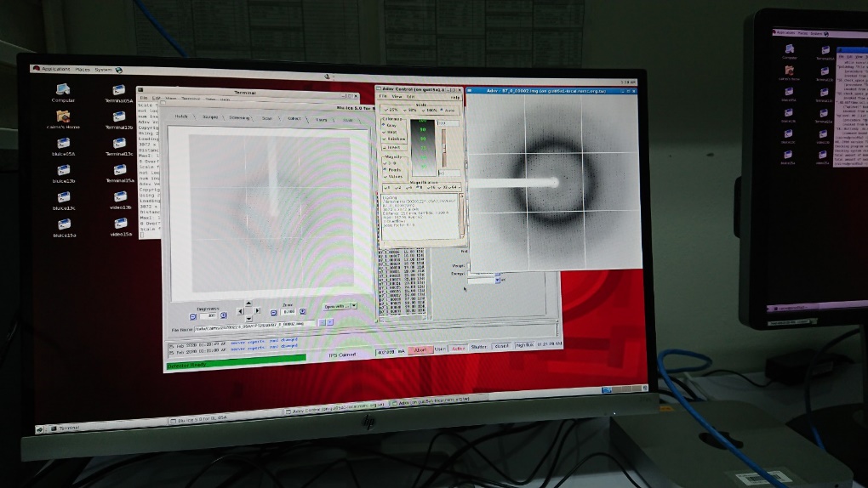868x488 pixels.
Task: Open the File menu in Adxv Control
Action: (384, 97)
